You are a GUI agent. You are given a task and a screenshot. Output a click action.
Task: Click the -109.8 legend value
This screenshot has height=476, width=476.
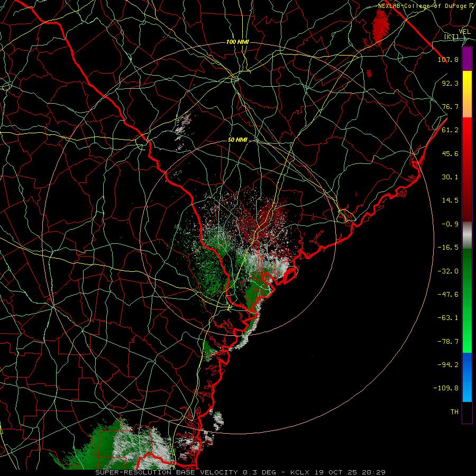click(446, 388)
